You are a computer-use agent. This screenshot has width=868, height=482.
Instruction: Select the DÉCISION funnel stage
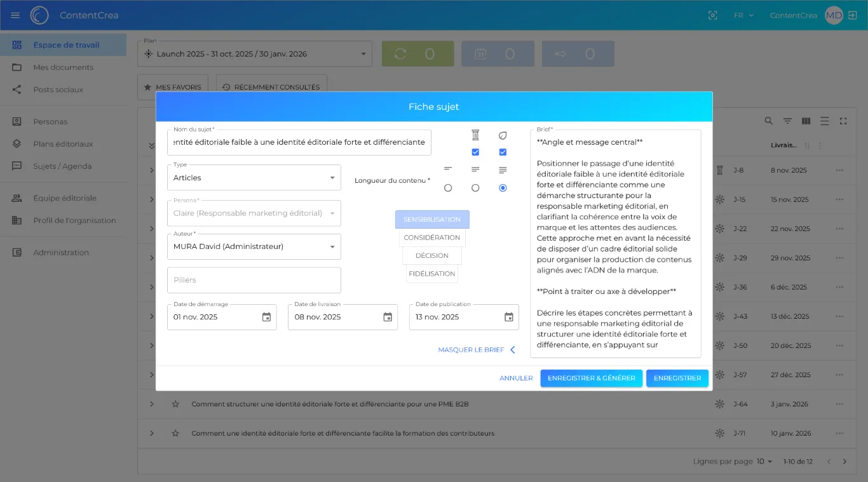tap(432, 255)
